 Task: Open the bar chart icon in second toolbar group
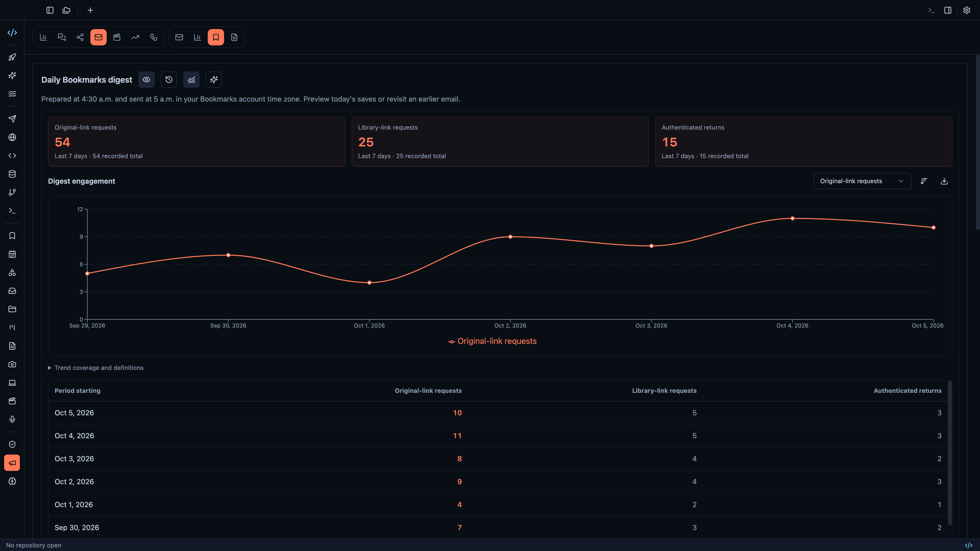tap(198, 37)
